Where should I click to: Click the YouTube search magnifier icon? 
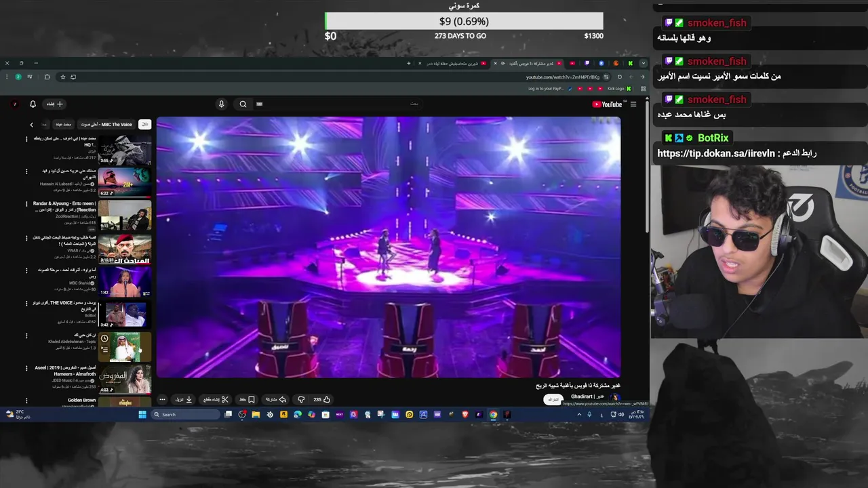point(243,104)
